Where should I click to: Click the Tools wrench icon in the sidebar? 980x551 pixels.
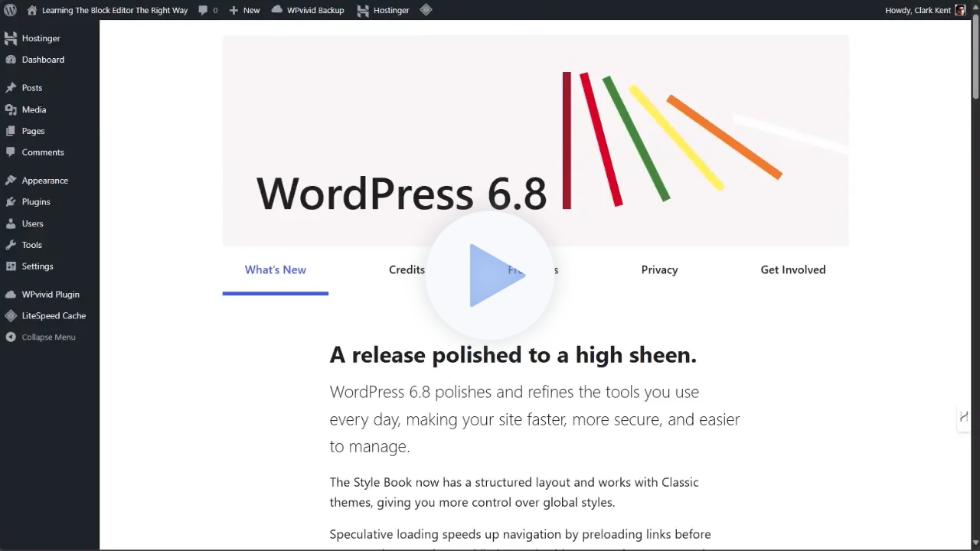click(11, 245)
